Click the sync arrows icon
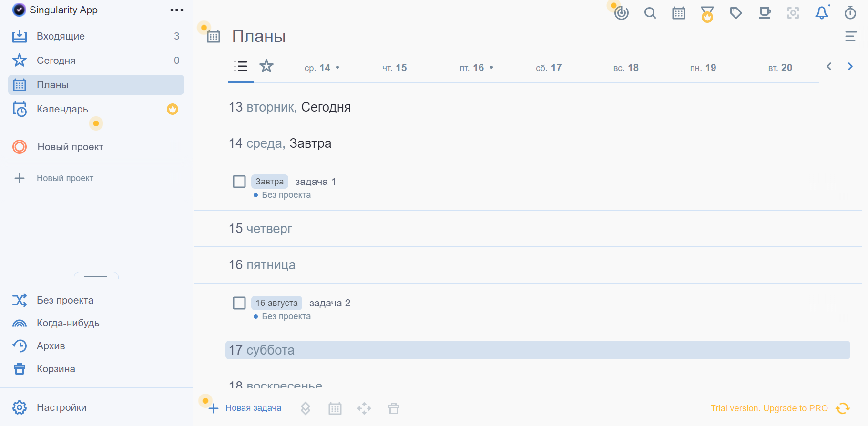 [843, 408]
